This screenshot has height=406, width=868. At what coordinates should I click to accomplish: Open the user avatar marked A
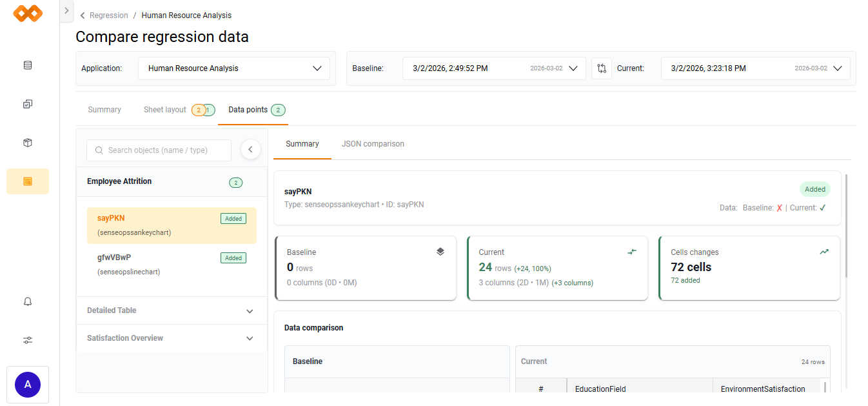coord(27,384)
